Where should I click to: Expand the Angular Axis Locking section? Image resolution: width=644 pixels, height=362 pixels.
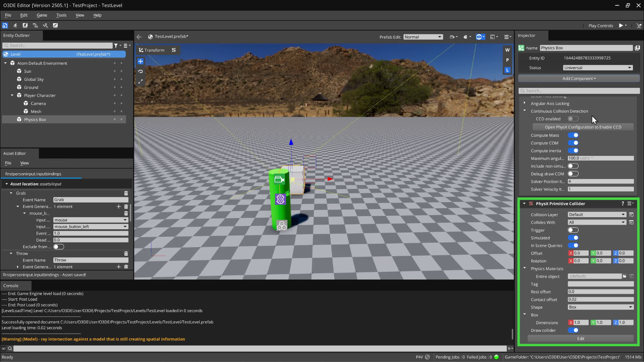click(x=524, y=103)
